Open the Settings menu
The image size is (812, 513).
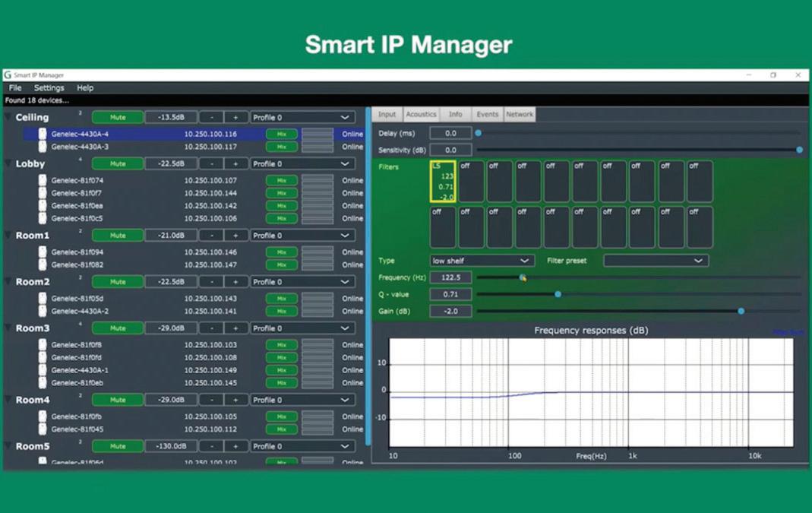tap(49, 88)
